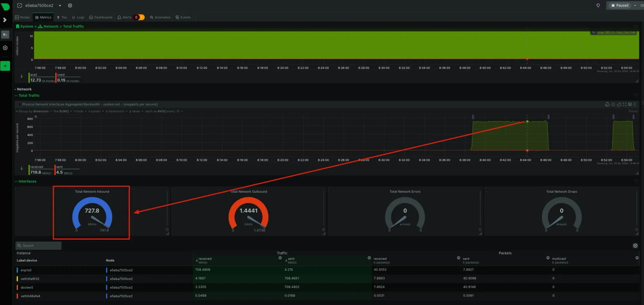
Task: Open the 1 system filter dropdown
Action: [96, 111]
